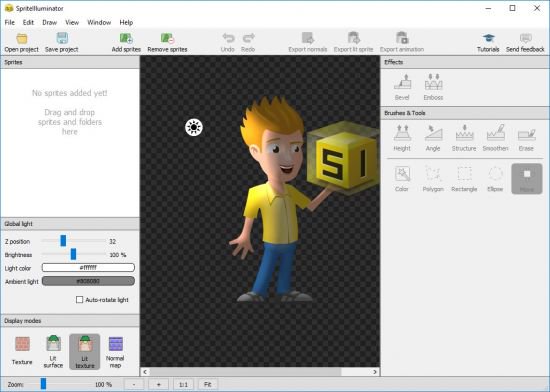The image size is (550, 392).
Task: Click the light source sun marker on canvas
Action: (x=194, y=127)
